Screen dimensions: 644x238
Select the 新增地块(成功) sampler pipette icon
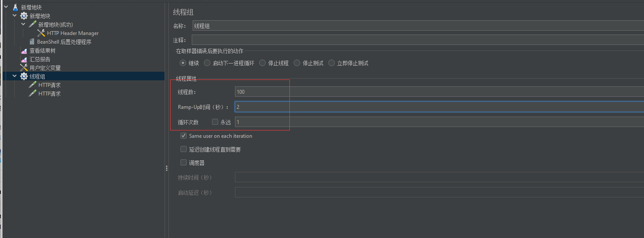tap(32, 25)
